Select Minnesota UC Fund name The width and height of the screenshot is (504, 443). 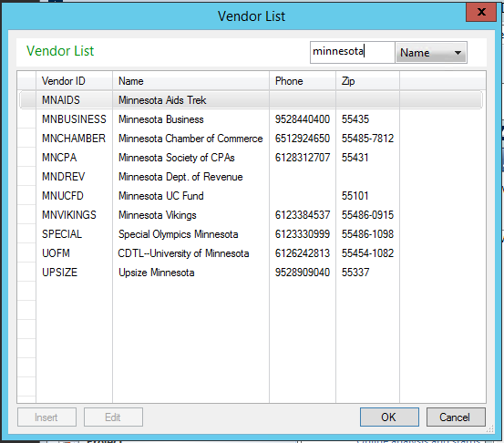point(161,196)
